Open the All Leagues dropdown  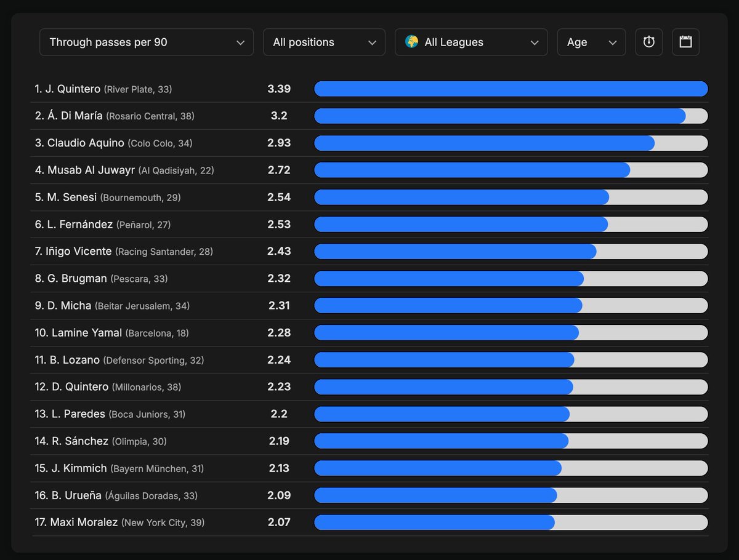471,42
